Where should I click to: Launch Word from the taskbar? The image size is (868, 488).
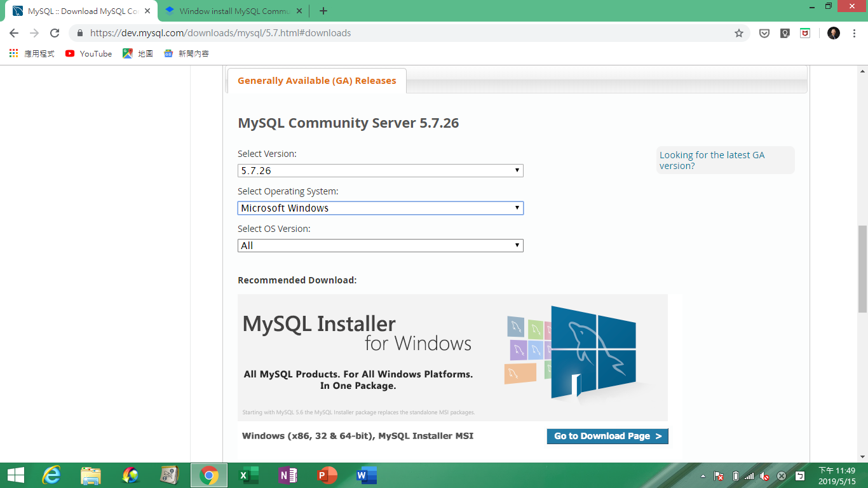[x=367, y=475]
